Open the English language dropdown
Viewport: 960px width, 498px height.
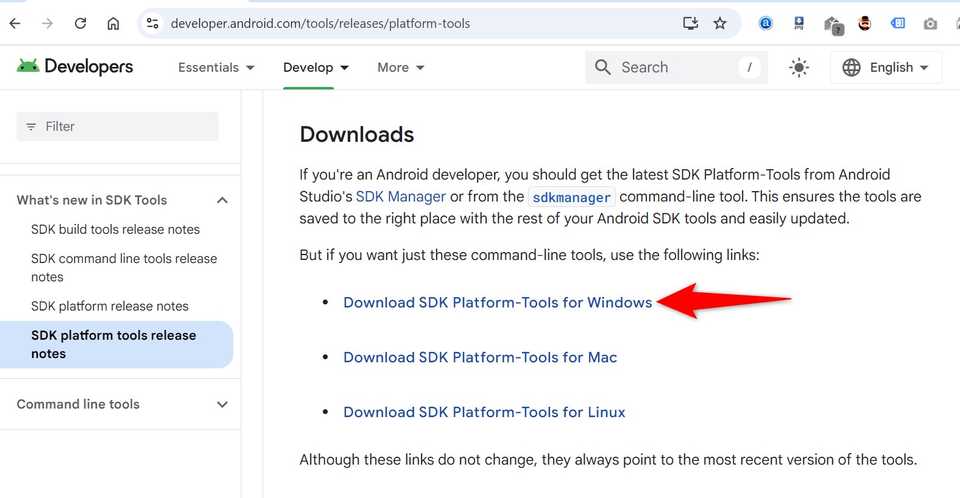[886, 67]
